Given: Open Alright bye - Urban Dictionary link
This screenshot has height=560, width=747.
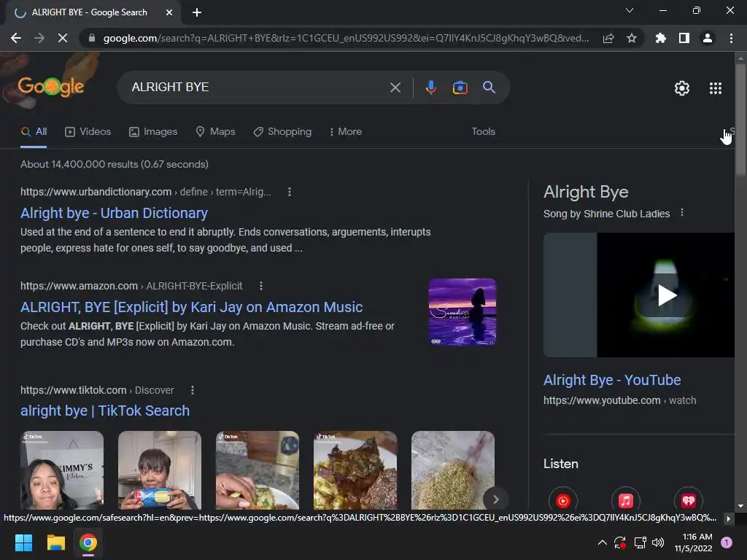Looking at the screenshot, I should (x=114, y=213).
